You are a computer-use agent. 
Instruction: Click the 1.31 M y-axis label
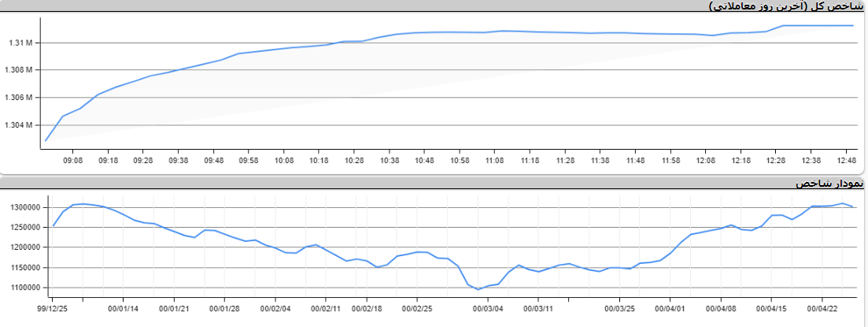[x=19, y=43]
